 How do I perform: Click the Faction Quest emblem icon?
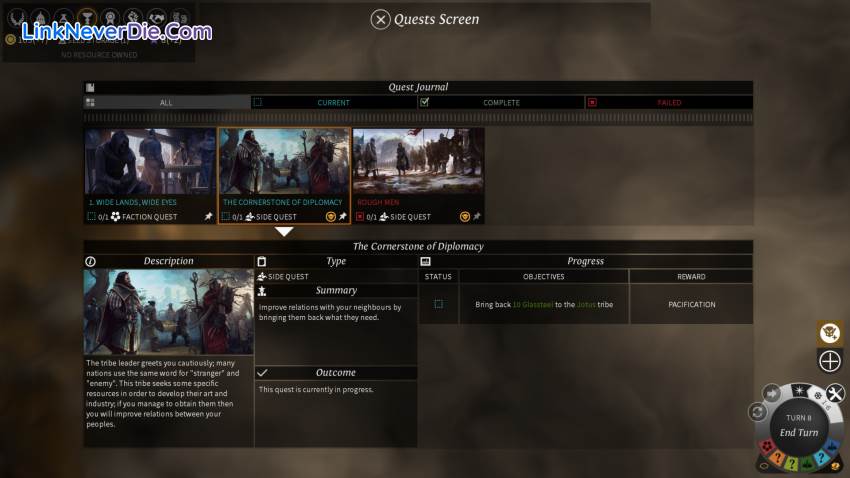(x=115, y=216)
